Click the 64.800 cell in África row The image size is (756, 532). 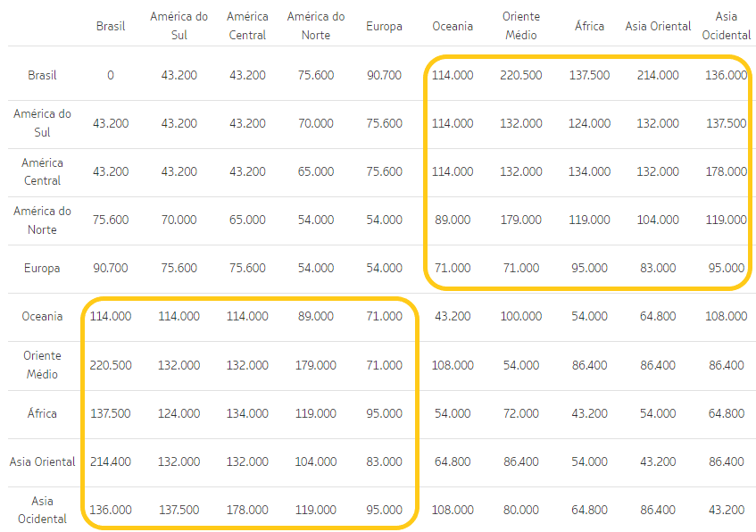(x=727, y=413)
